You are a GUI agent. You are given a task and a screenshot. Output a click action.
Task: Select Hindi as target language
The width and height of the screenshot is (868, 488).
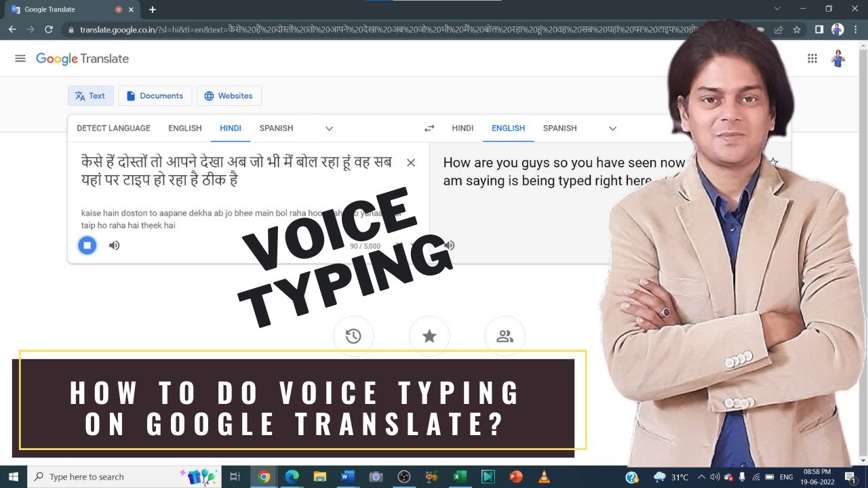coord(462,128)
